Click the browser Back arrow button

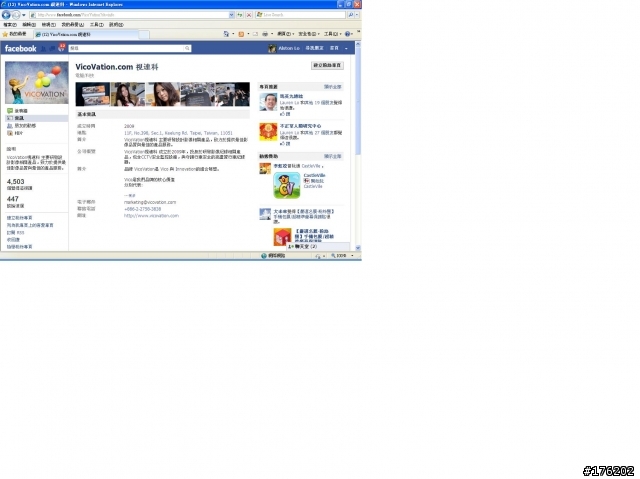(x=6, y=15)
